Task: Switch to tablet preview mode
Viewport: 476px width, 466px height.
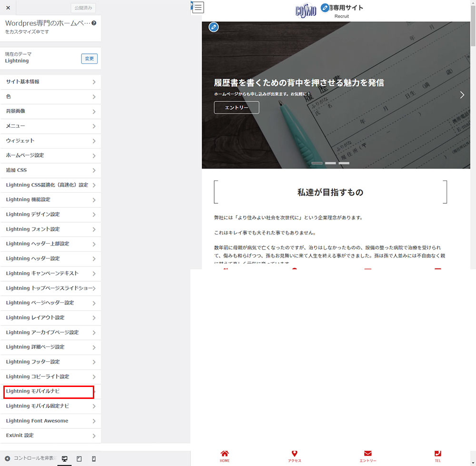Action: pos(79,459)
